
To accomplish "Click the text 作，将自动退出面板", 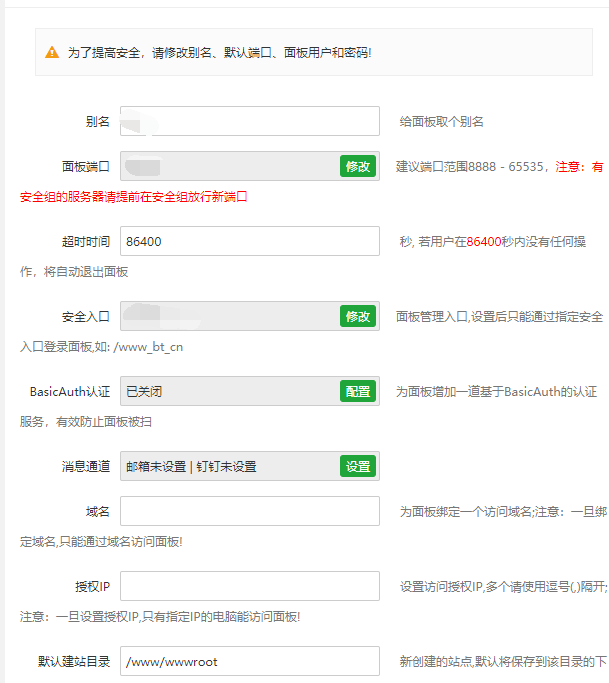I will 74,272.
